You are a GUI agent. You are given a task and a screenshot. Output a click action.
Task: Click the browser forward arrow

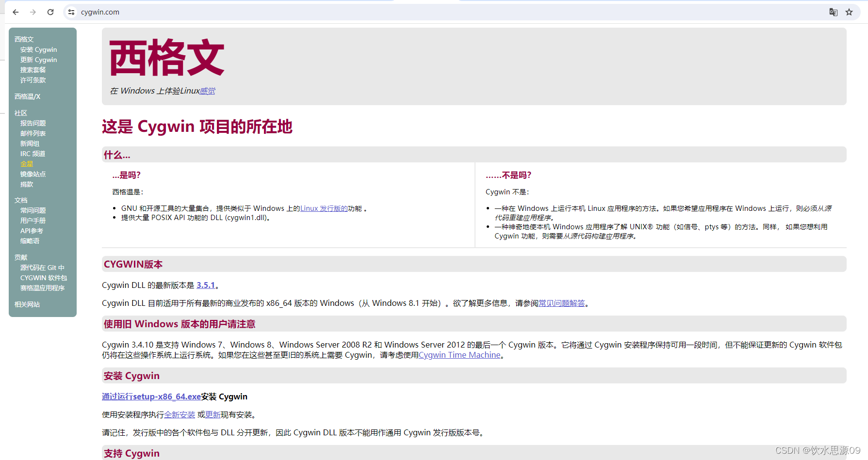(x=33, y=12)
